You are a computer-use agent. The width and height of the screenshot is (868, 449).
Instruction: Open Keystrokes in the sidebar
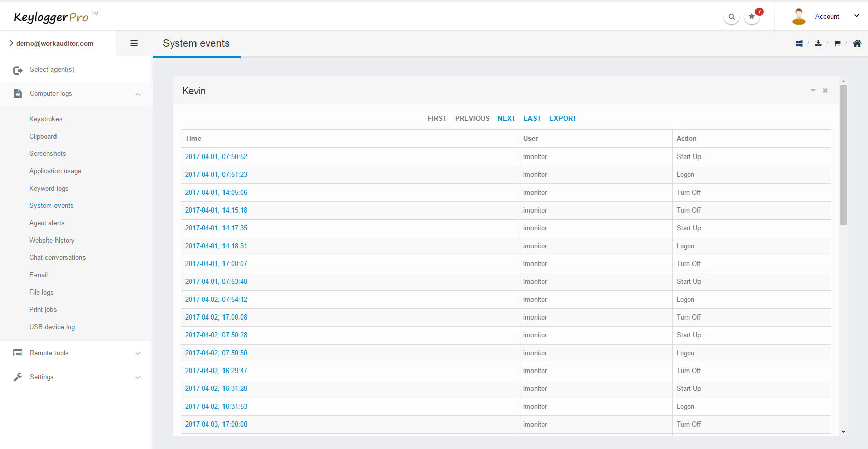click(46, 119)
